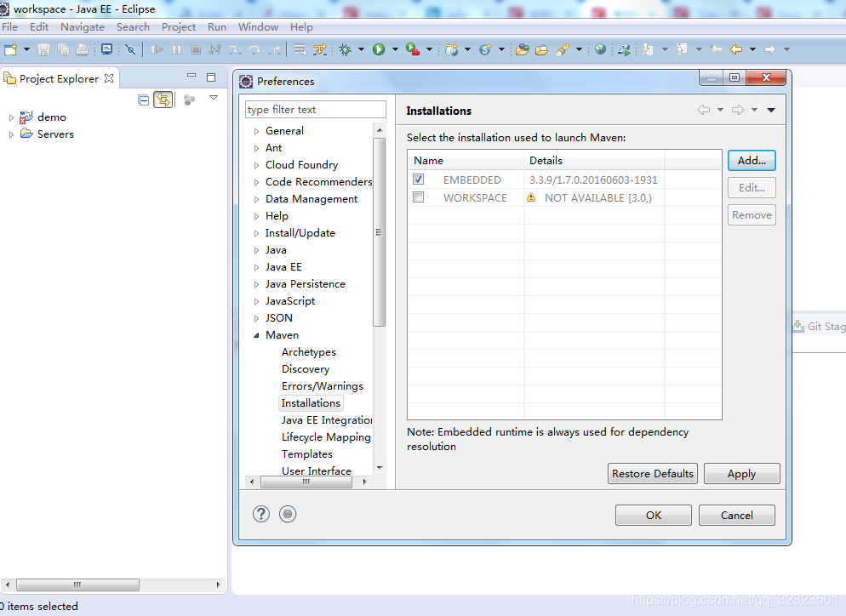Select the Project Explorer tab
The width and height of the screenshot is (846, 616).
point(60,79)
